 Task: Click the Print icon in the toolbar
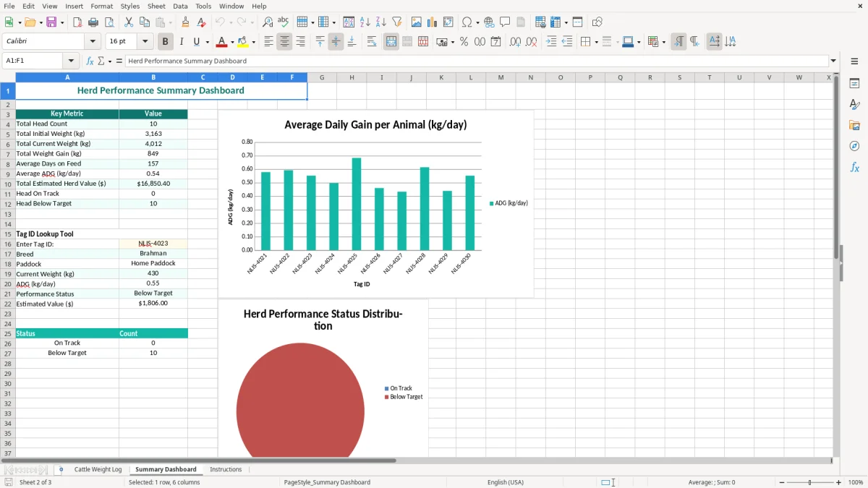pos(93,22)
